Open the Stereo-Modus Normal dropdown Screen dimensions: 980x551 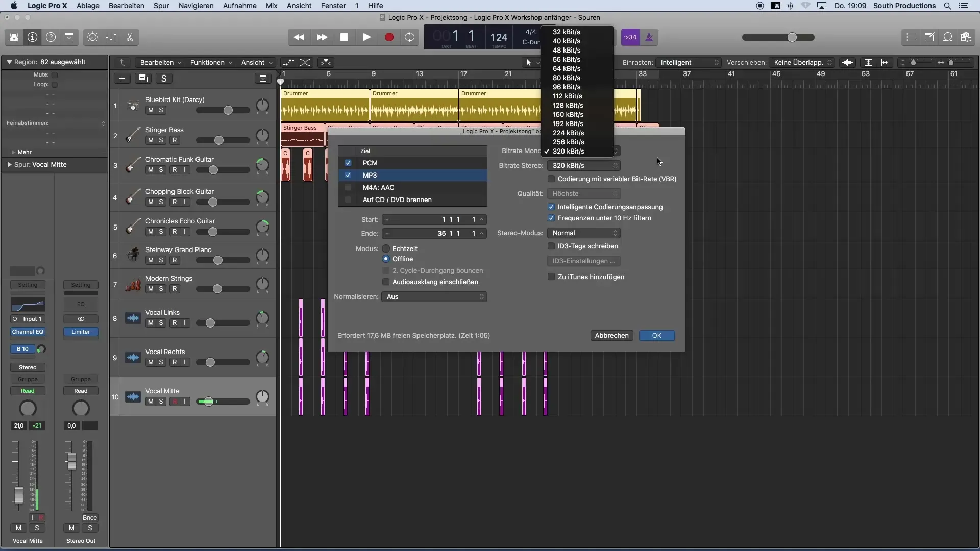(x=583, y=233)
